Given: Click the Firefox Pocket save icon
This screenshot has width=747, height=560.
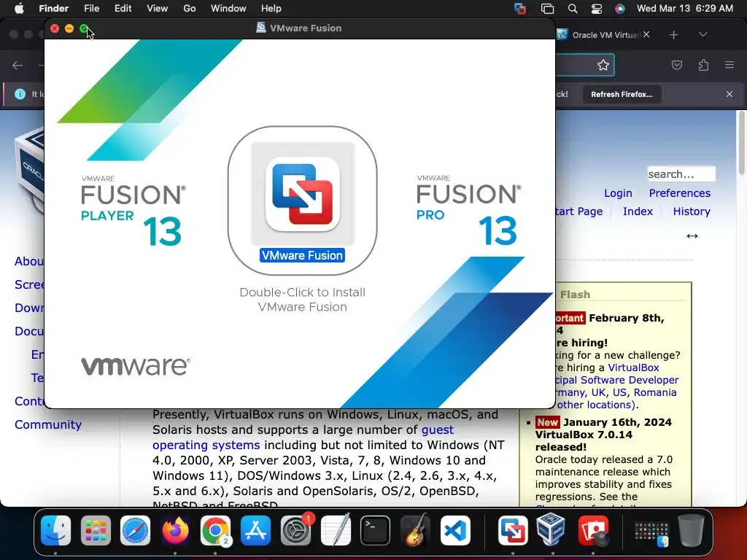Looking at the screenshot, I should tap(677, 65).
